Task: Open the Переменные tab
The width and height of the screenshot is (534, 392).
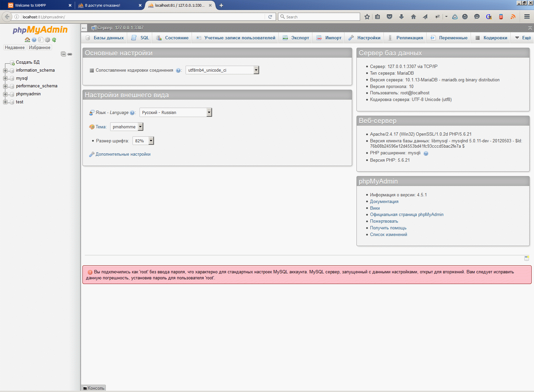Action: point(449,38)
